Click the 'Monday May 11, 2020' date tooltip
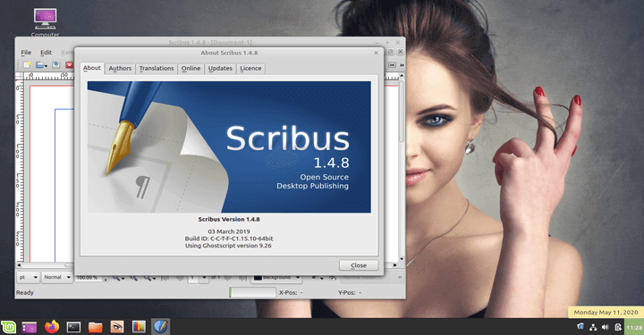 coord(606,313)
